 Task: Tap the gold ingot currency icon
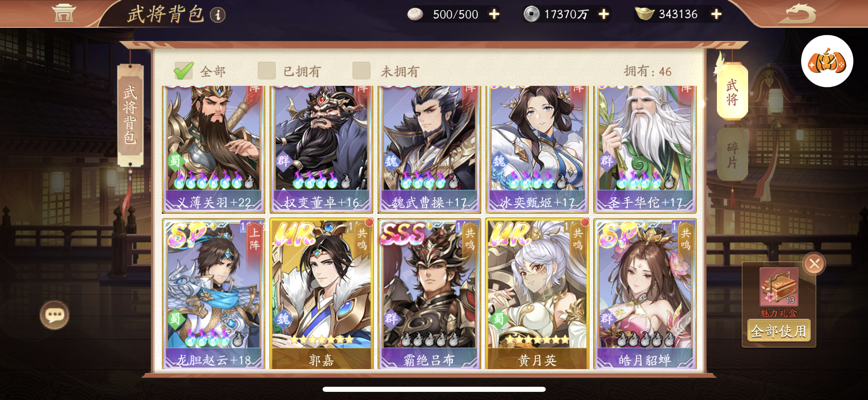pyautogui.click(x=644, y=14)
